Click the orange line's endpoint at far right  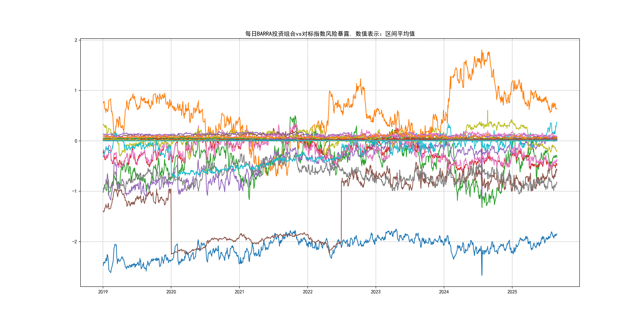click(x=557, y=109)
